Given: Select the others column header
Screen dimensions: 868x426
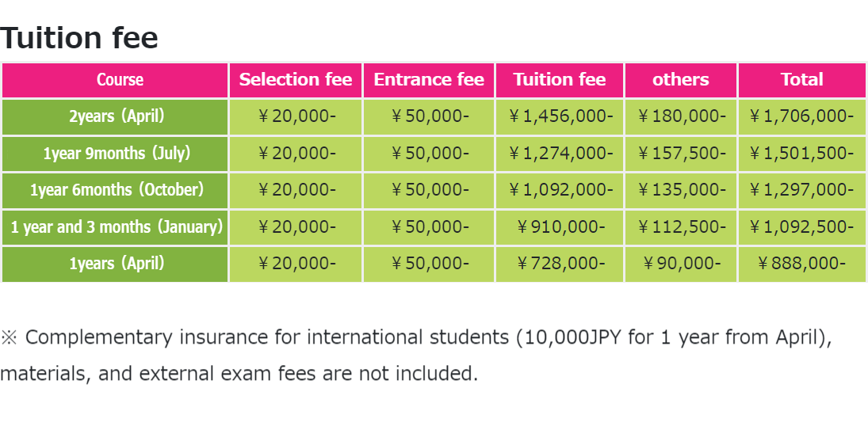Looking at the screenshot, I should pos(681,80).
